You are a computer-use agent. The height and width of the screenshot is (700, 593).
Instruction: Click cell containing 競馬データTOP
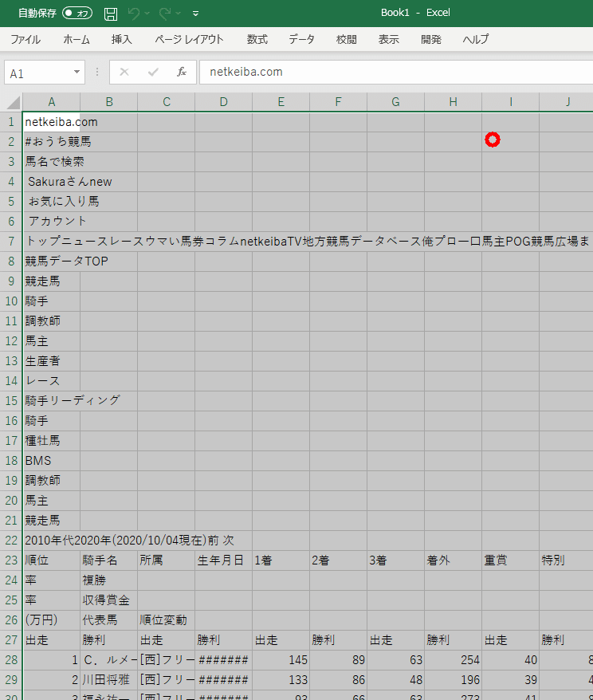tap(52, 262)
